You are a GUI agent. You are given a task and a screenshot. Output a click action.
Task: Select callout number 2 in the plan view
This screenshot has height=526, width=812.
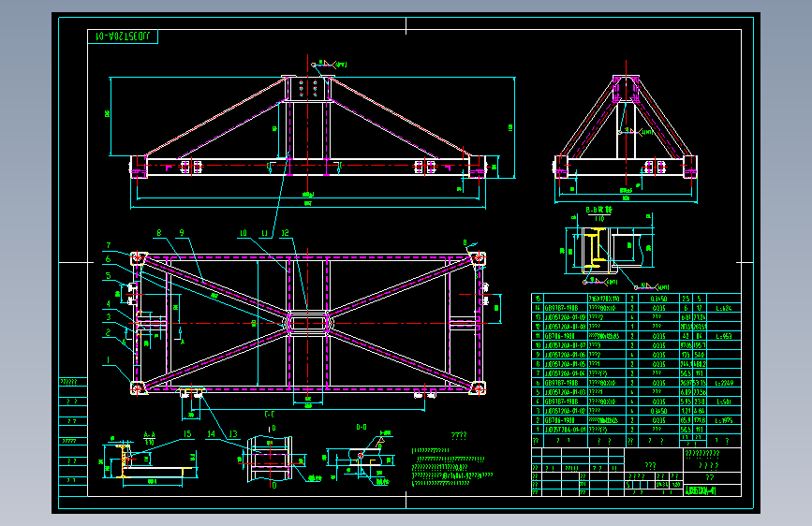(x=109, y=333)
